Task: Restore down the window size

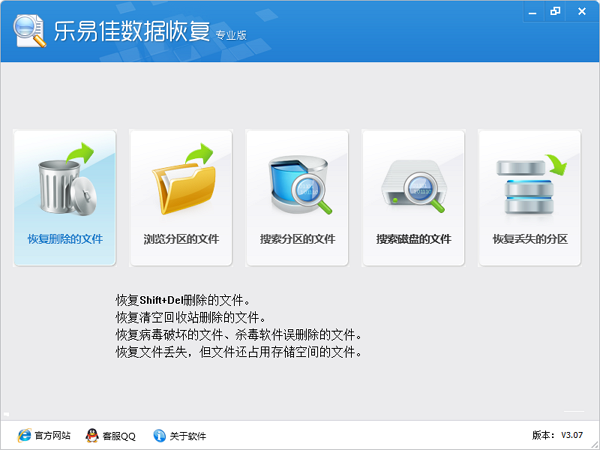Action: click(555, 11)
